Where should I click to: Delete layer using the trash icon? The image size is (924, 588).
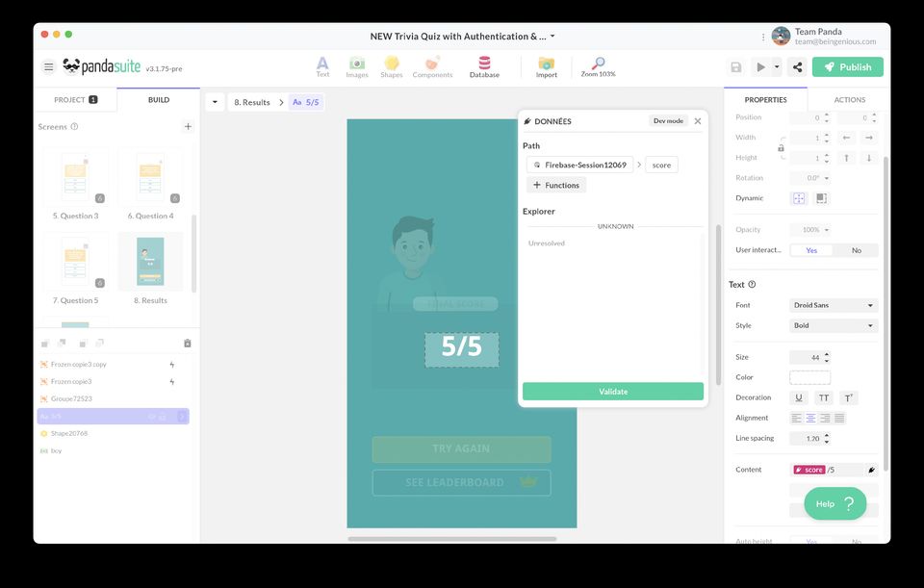(187, 344)
